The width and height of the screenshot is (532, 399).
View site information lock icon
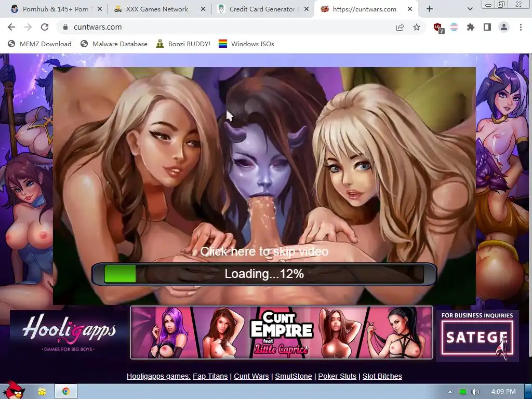65,27
